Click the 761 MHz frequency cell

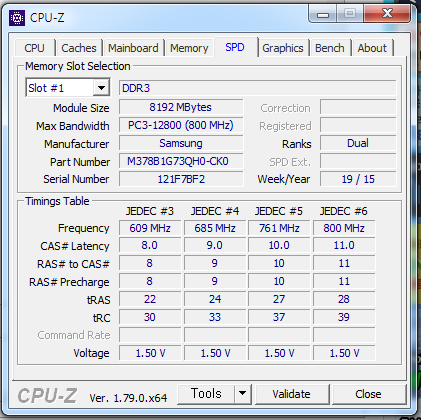[279, 228]
